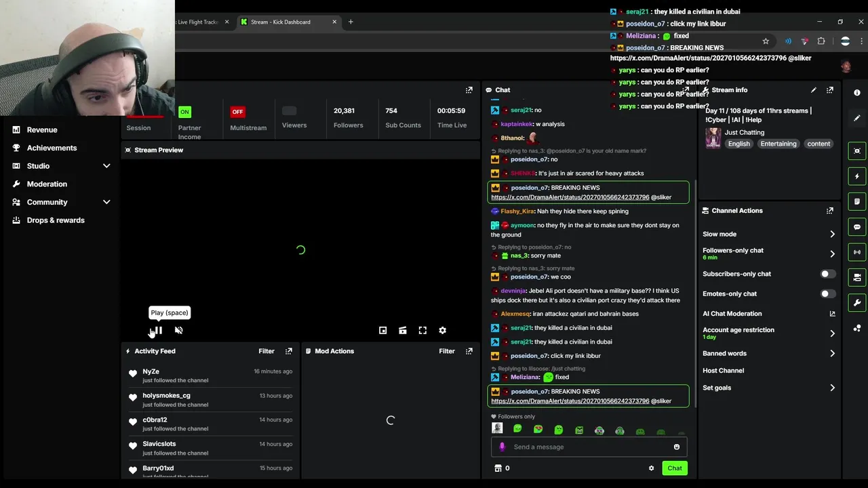The width and height of the screenshot is (868, 488).
Task: Open Activity Feed Filter dropdown
Action: tap(266, 351)
